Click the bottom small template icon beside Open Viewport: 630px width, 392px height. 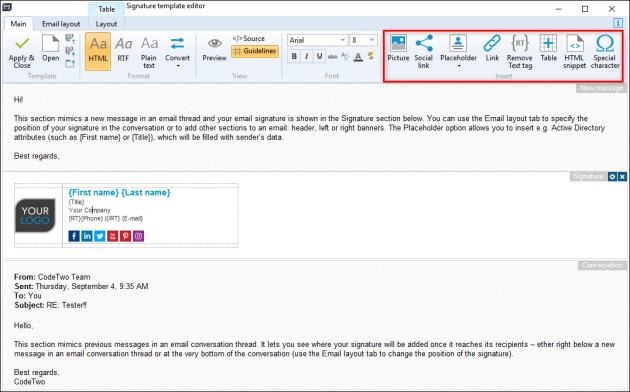click(x=70, y=63)
